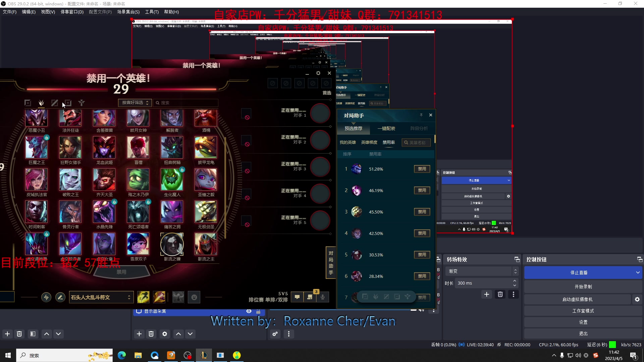The width and height of the screenshot is (644, 362).
Task: Open the 编辑(E) menu
Action: pyautogui.click(x=29, y=12)
